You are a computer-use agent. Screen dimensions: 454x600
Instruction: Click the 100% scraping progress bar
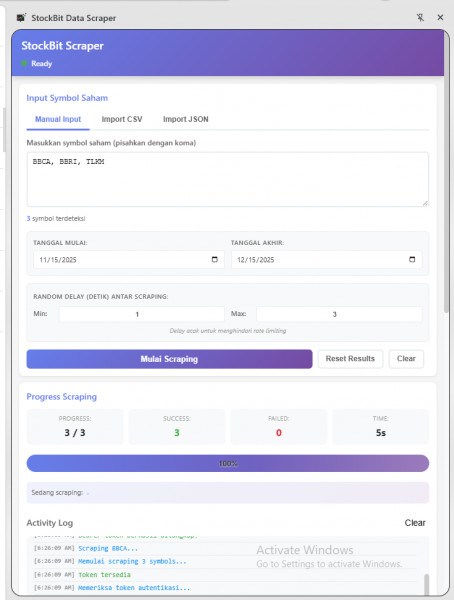[228, 463]
